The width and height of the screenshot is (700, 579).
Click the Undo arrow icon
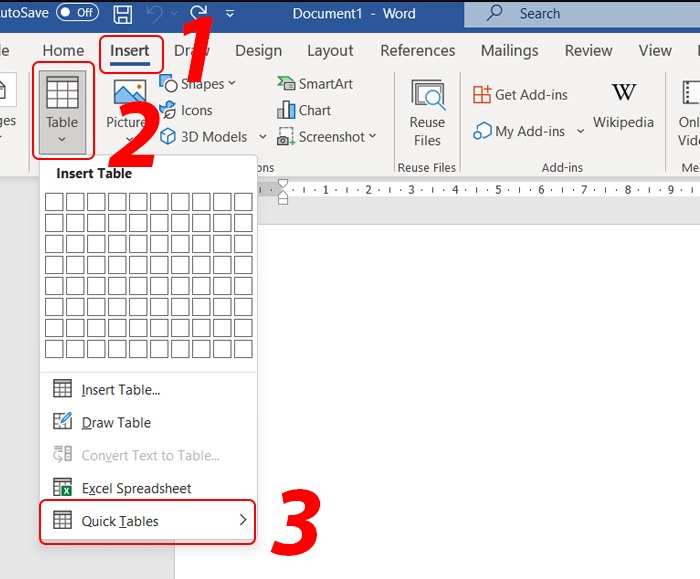point(155,14)
